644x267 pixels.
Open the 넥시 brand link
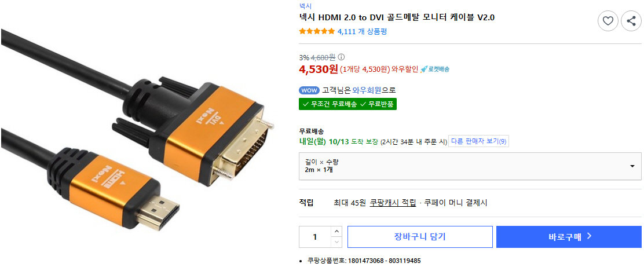(305, 6)
